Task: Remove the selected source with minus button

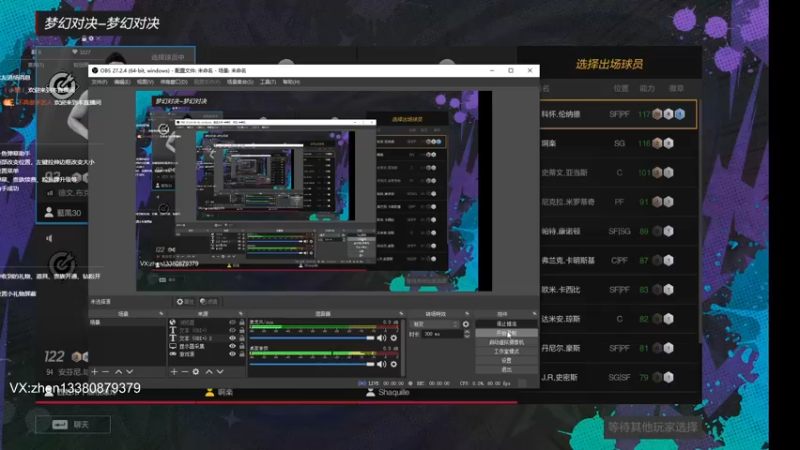Action: (185, 372)
